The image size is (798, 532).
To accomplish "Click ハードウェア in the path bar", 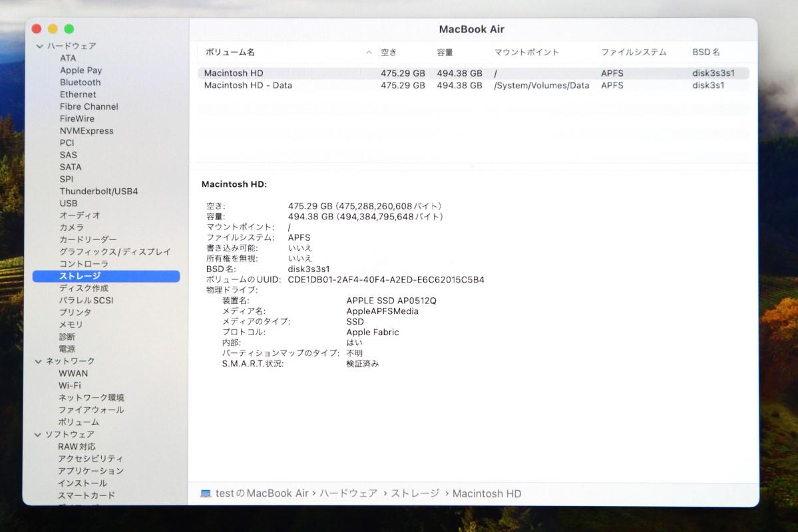I will (349, 493).
